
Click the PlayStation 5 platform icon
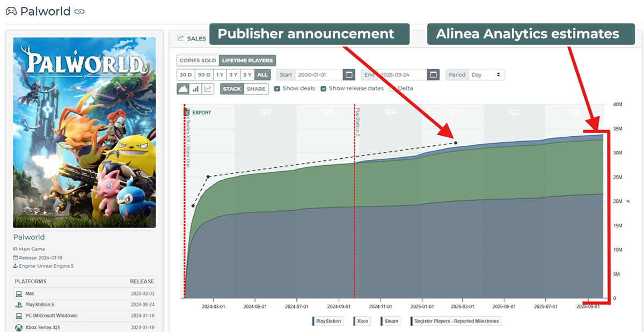point(18,305)
